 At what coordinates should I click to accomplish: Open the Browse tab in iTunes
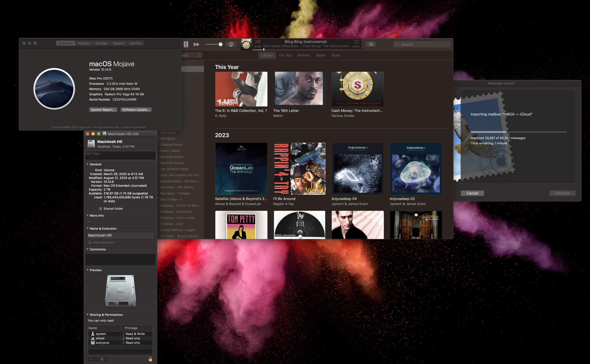(304, 55)
